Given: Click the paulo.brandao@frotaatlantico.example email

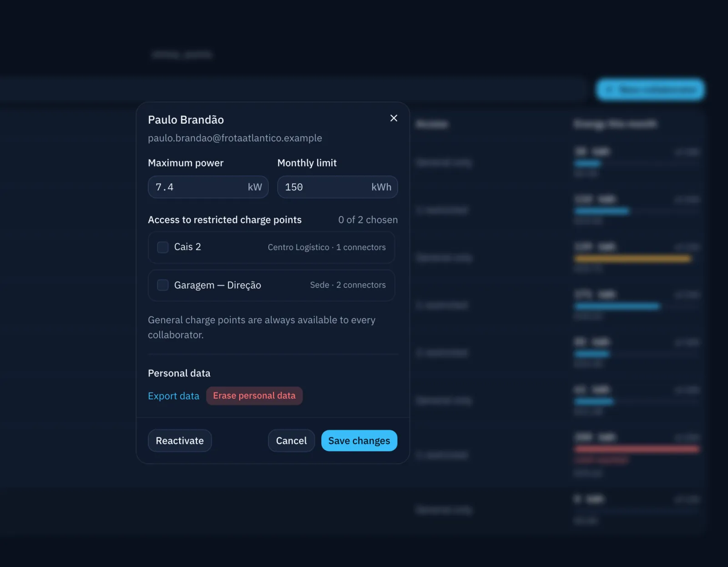Looking at the screenshot, I should [x=235, y=138].
